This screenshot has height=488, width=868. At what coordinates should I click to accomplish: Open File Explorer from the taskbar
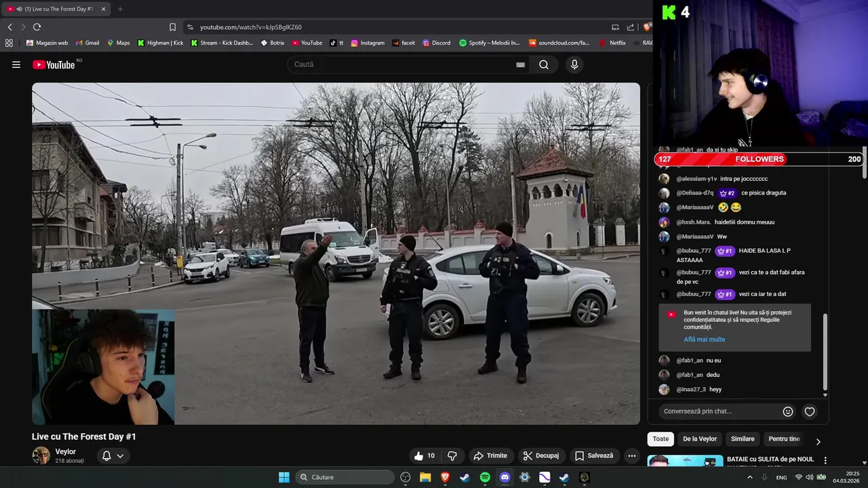pos(425,477)
